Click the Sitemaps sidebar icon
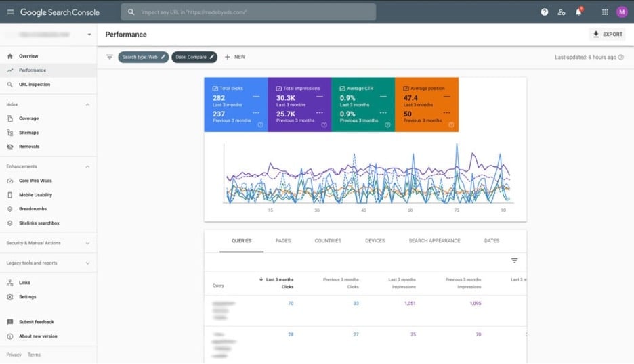Screen dimensions: 634x364 coord(10,133)
